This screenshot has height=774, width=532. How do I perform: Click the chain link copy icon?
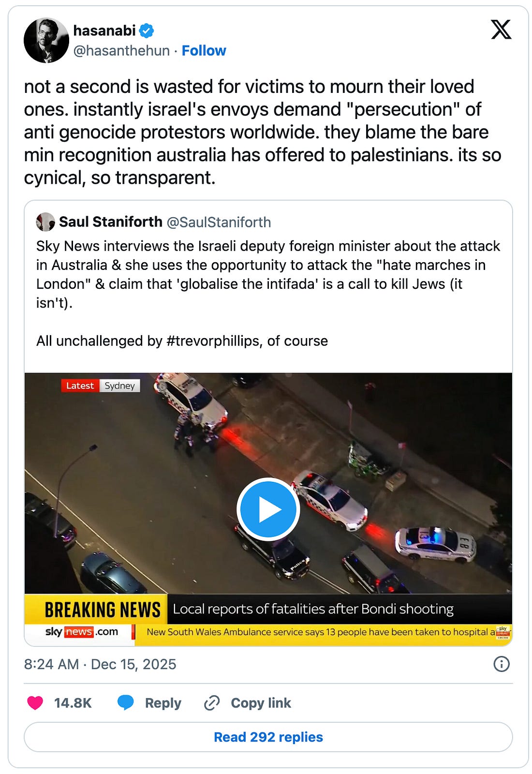point(212,702)
